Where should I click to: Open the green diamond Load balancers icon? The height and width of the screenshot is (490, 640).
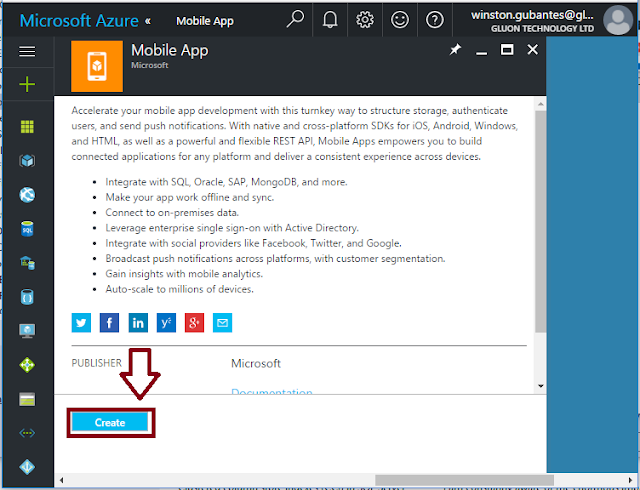click(x=27, y=365)
